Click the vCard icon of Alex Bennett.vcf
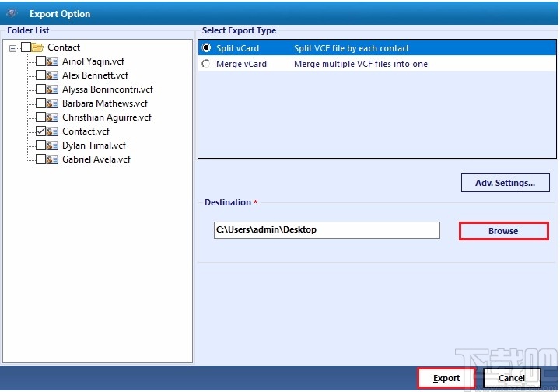Image resolution: width=560 pixels, height=392 pixels. click(x=52, y=75)
